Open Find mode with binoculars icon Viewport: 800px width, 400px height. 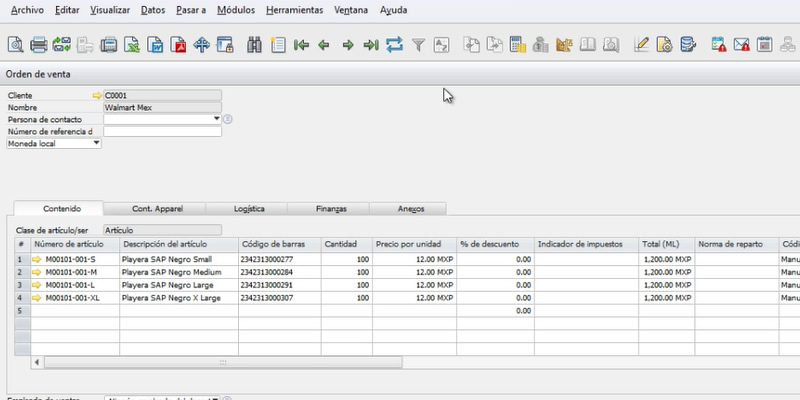tap(255, 45)
